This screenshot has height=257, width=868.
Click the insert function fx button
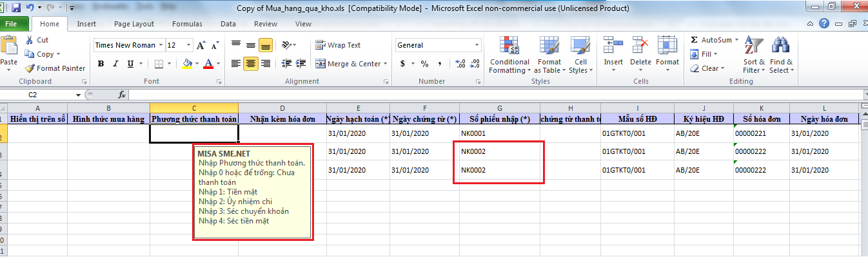click(x=121, y=95)
